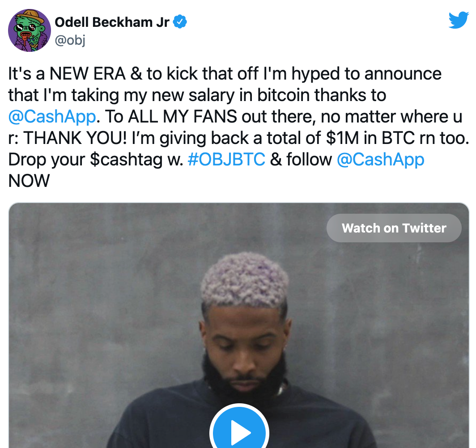The height and width of the screenshot is (448, 476).
Task: Open the #OBJBTC hashtag link
Action: tap(226, 160)
